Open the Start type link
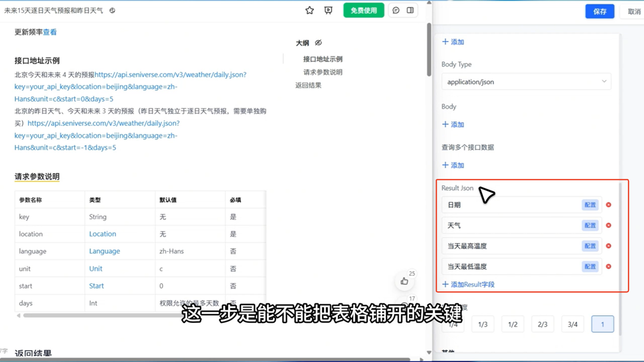The width and height of the screenshot is (644, 362). 96,286
